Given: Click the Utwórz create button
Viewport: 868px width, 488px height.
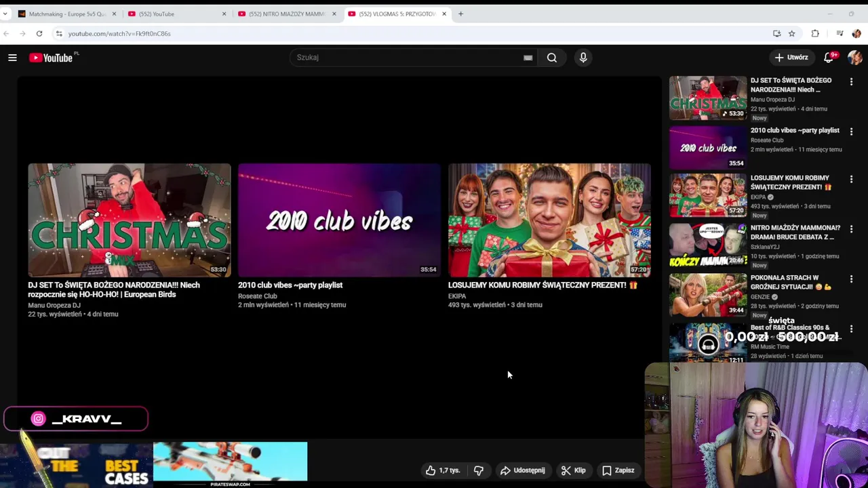Looking at the screenshot, I should point(792,58).
